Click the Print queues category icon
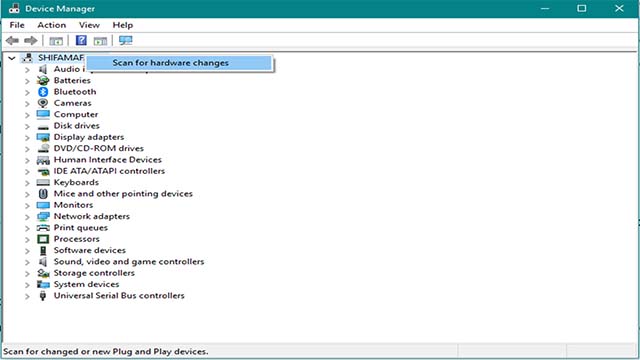640x360 pixels. point(43,228)
